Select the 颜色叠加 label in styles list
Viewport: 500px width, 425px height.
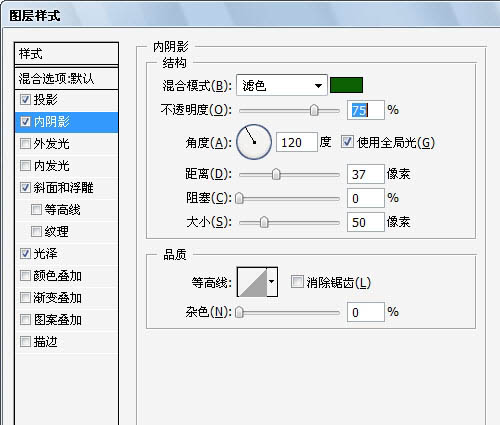pyautogui.click(x=57, y=276)
